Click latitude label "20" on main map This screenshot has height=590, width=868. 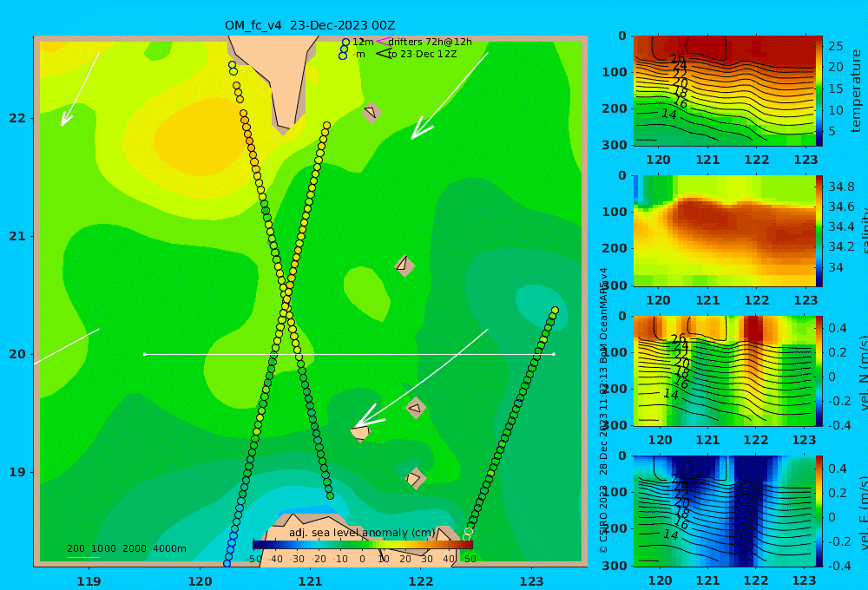(x=17, y=354)
